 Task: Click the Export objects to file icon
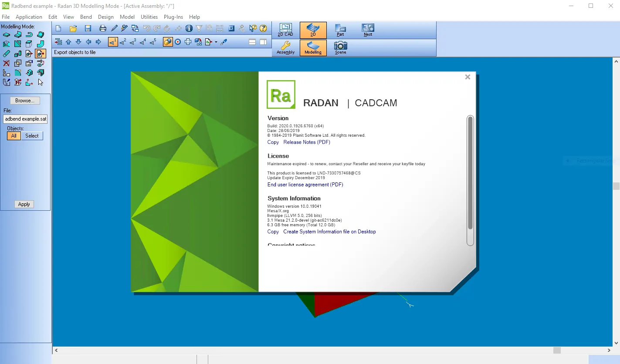[x=41, y=54]
